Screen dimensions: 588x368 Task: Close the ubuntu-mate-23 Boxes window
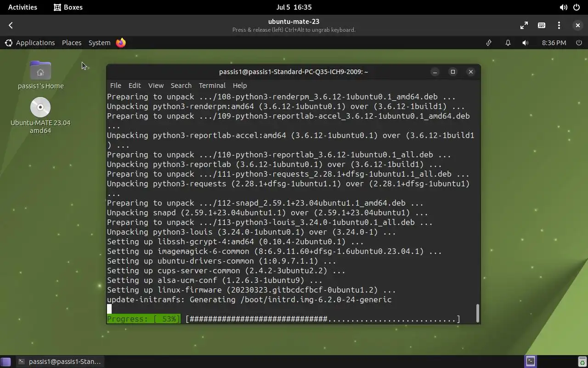577,25
